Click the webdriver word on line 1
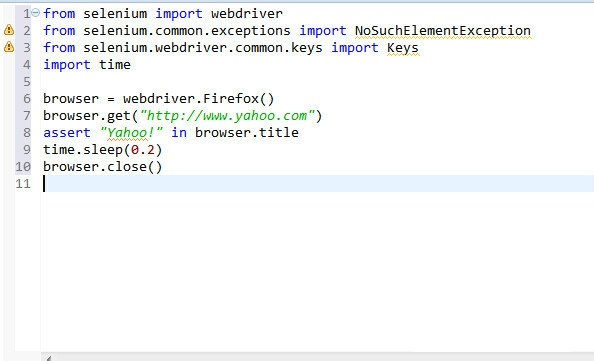 tap(247, 14)
